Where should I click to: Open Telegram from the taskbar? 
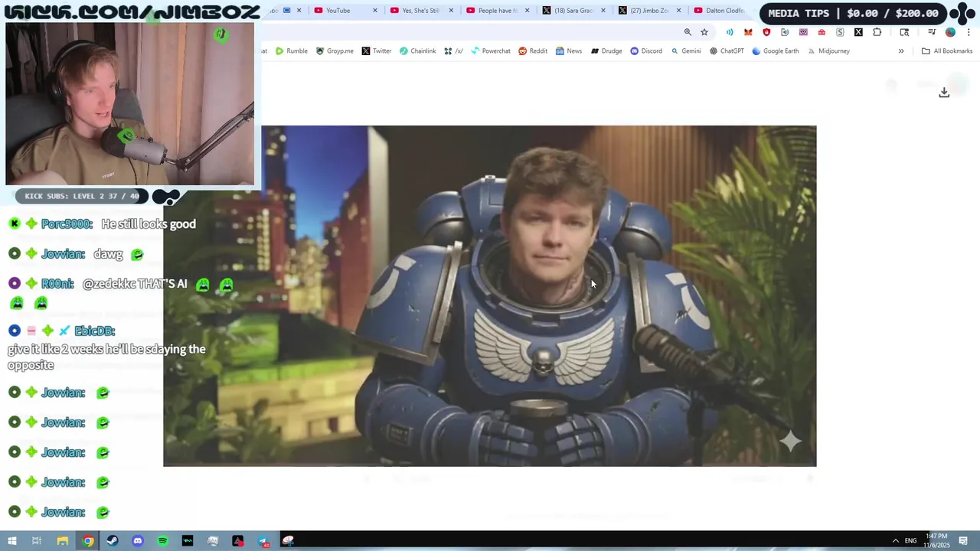coord(263,541)
